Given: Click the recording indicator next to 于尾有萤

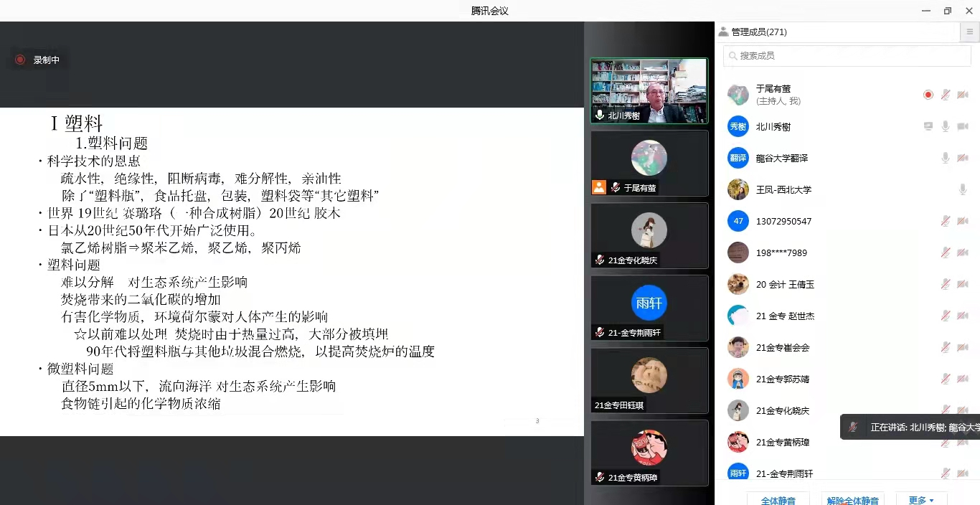Looking at the screenshot, I should click(928, 95).
